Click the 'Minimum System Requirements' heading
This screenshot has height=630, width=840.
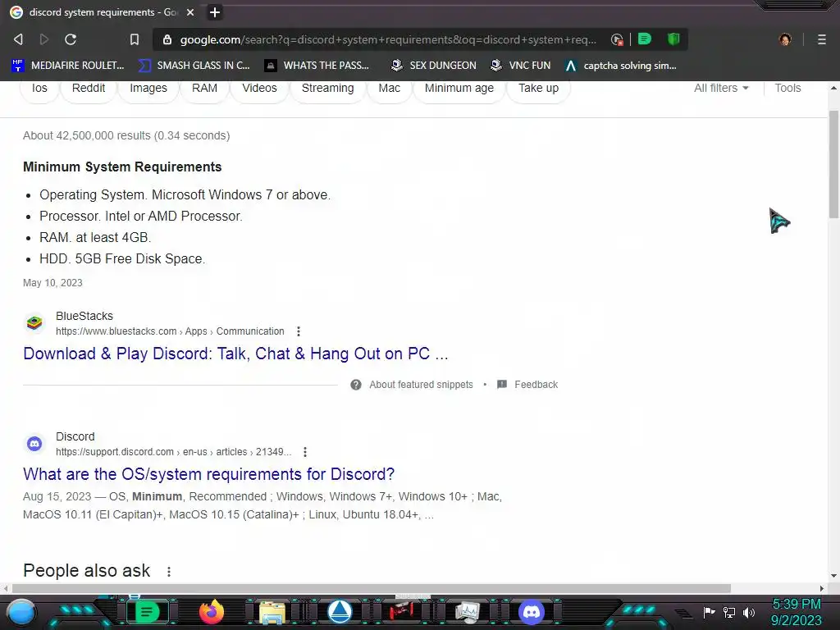point(122,167)
